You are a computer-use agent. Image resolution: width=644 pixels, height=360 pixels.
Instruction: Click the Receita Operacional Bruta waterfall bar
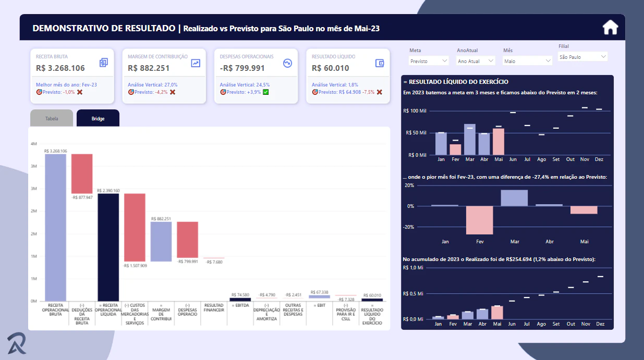[x=55, y=228]
